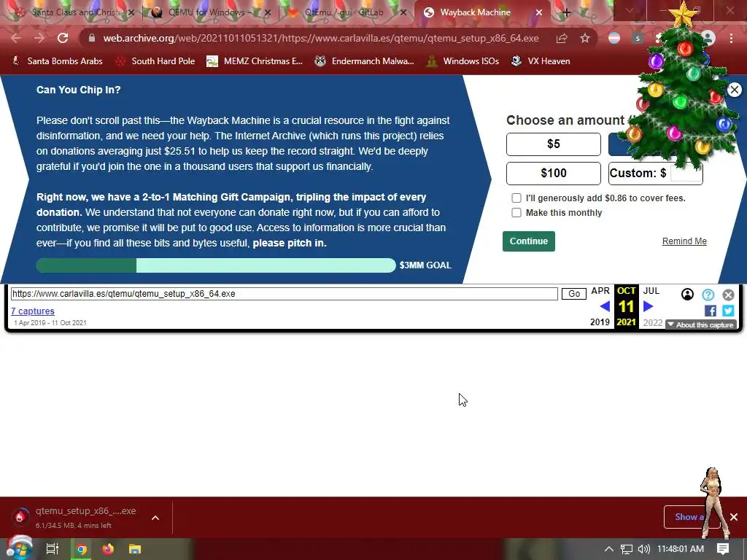Click Chrome icon on taskbar
Image resolution: width=747 pixels, height=560 pixels.
[82, 549]
